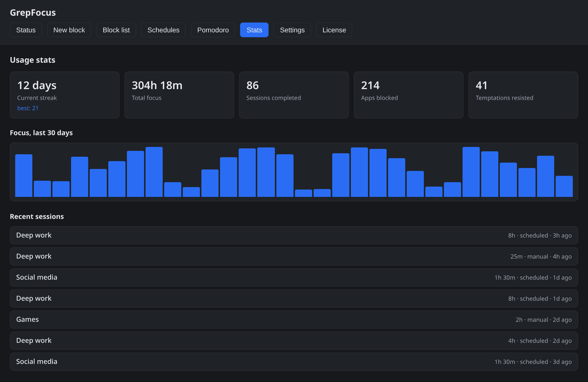Select the 304h 18m Total focus card
Viewport: 588px width, 382px height.
point(179,95)
